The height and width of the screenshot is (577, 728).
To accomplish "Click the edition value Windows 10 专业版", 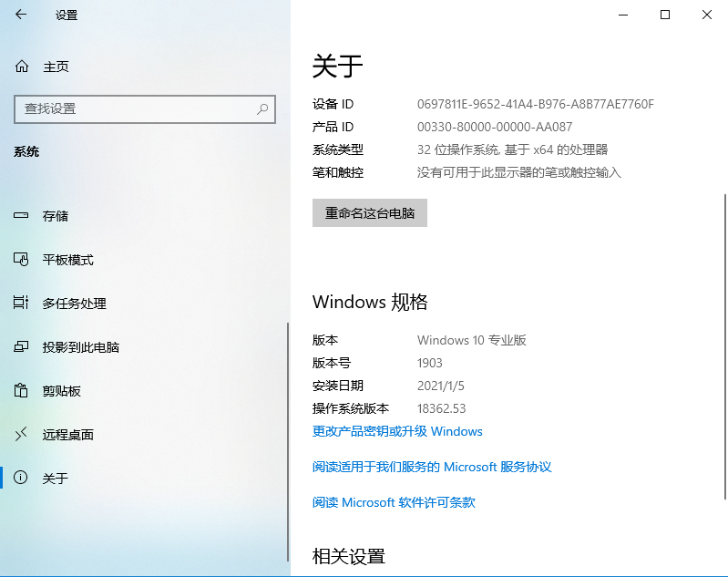I will [472, 340].
